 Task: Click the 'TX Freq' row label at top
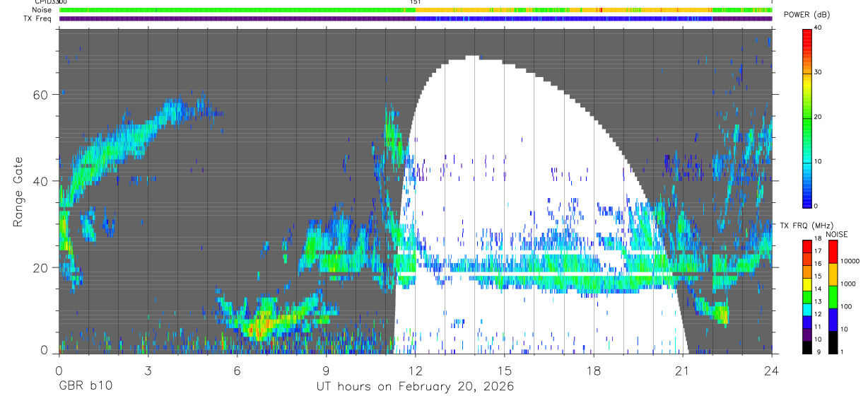click(x=37, y=18)
